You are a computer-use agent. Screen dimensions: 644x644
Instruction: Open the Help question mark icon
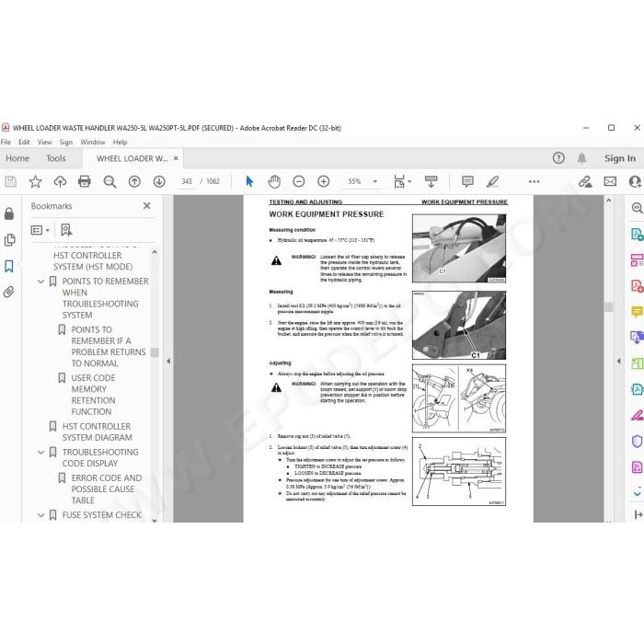click(x=558, y=158)
